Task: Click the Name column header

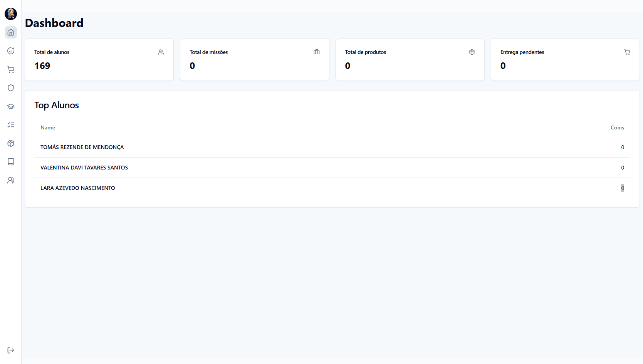Action: tap(48, 127)
